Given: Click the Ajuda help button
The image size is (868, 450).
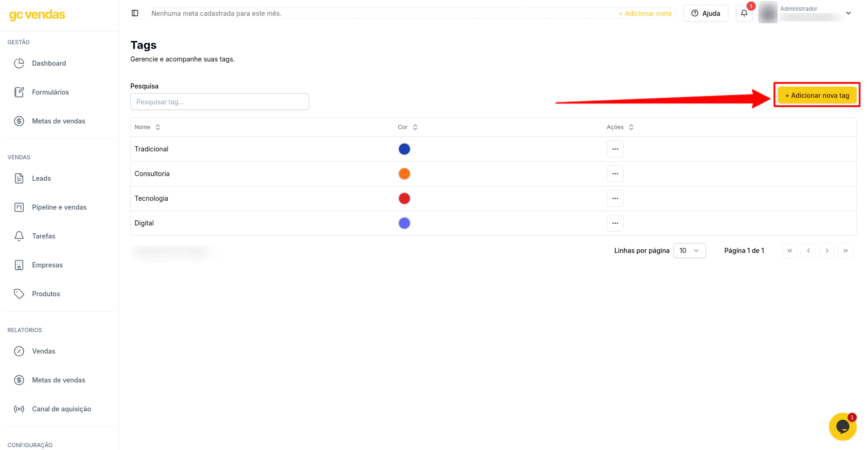Looking at the screenshot, I should coord(706,13).
